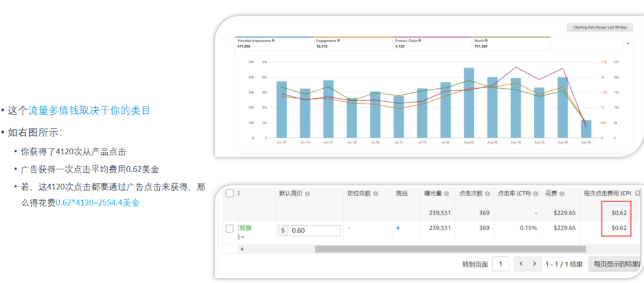Click the 0.15% CTR cell
Image resolution: width=644 pixels, height=283 pixels.
(x=528, y=228)
